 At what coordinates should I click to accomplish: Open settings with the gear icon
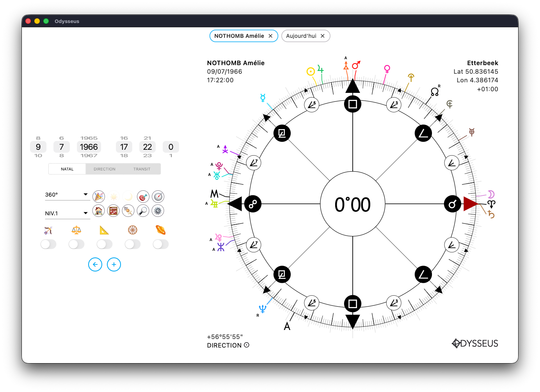pos(158,211)
